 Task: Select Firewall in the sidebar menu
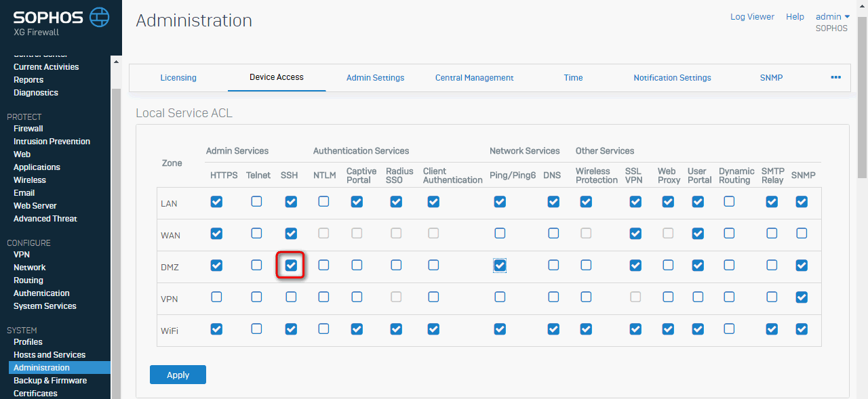[x=28, y=129]
